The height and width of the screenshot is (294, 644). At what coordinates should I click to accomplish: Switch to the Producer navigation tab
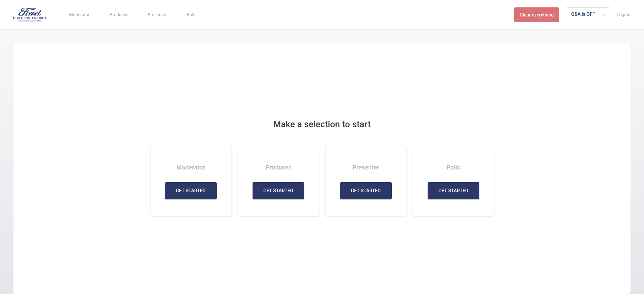pyautogui.click(x=118, y=15)
